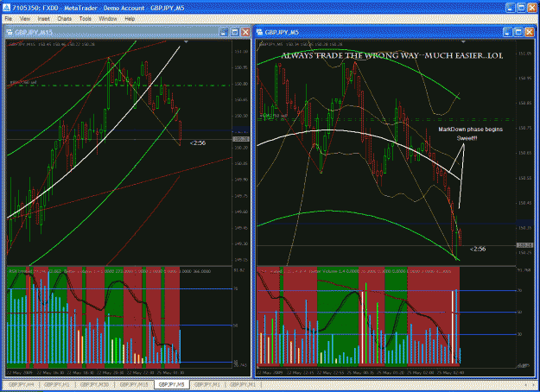The width and height of the screenshot is (540, 392).
Task: Close the GBPJPY,M15 chart window
Action: tap(245, 32)
